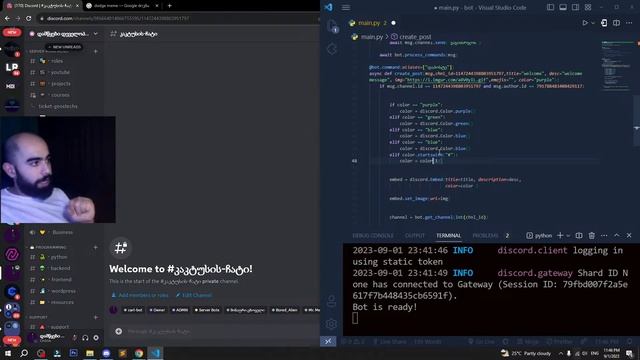The image size is (640, 360).
Task: Open the VS Code Manage gear
Action: point(331,324)
